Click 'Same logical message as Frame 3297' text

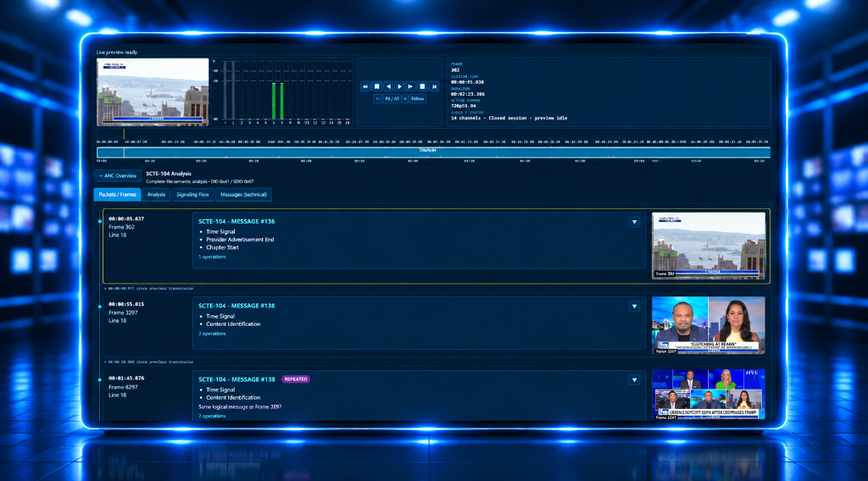pos(240,406)
